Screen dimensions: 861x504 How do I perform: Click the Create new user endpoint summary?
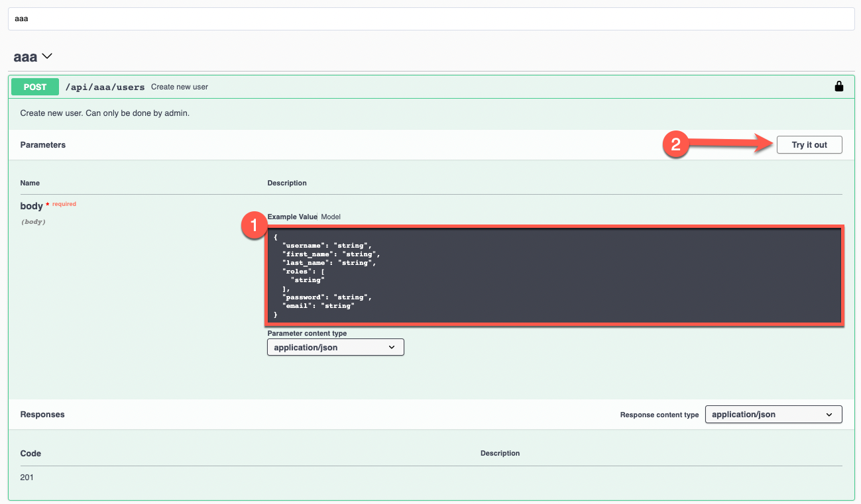click(180, 86)
